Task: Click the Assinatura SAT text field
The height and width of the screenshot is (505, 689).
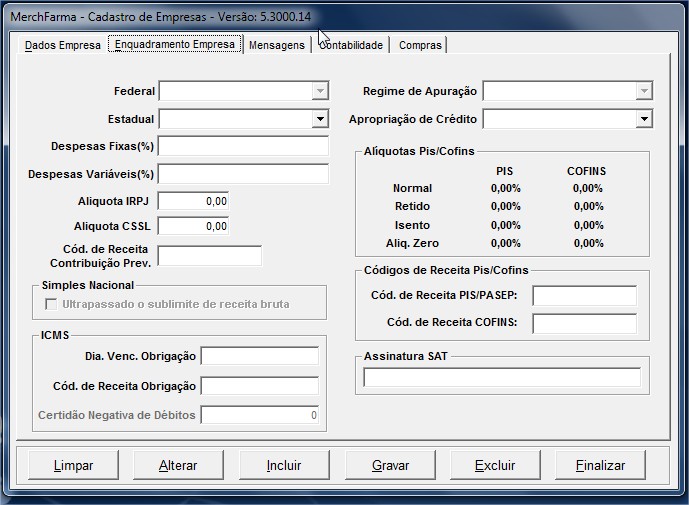Action: (501, 377)
